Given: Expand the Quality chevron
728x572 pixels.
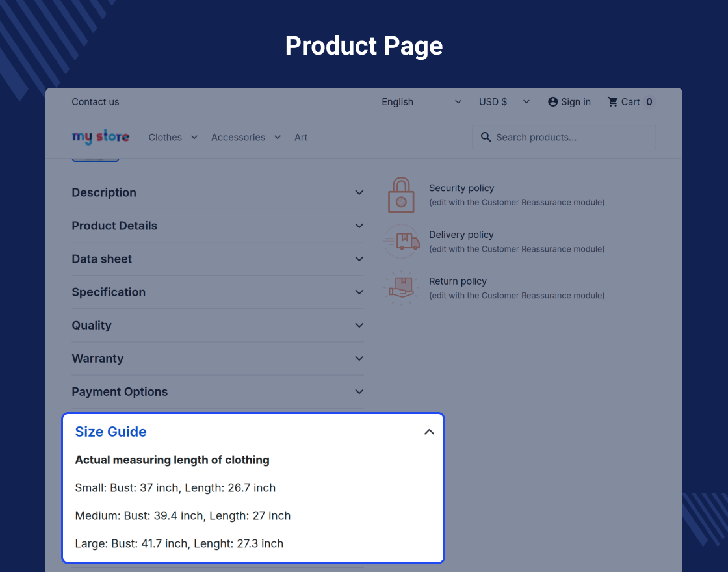Looking at the screenshot, I should coord(359,326).
